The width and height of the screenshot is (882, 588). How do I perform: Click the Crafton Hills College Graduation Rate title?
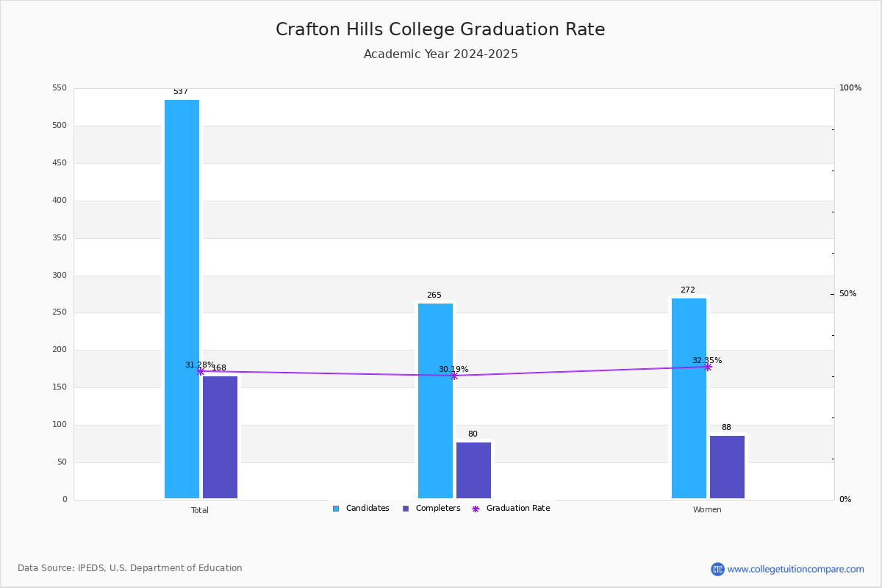tap(440, 29)
